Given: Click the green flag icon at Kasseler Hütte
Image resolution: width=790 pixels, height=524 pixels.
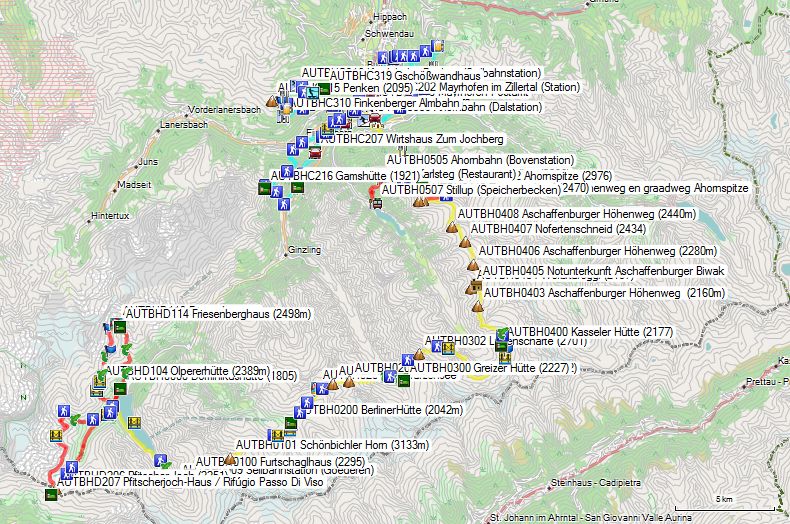Looking at the screenshot, I should click(x=501, y=332).
